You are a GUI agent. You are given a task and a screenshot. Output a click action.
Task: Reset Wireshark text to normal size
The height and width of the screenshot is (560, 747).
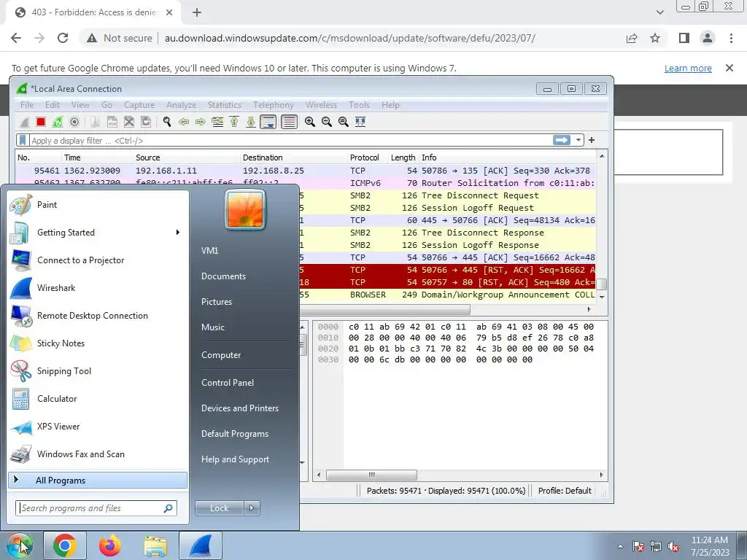click(x=343, y=122)
